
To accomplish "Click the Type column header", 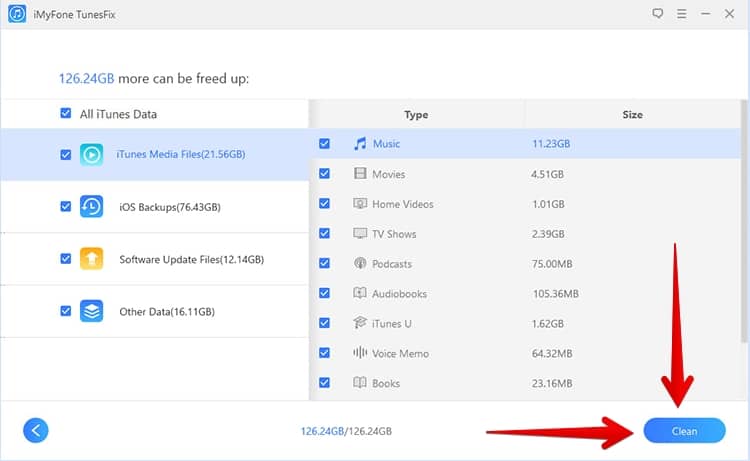I will (x=416, y=115).
